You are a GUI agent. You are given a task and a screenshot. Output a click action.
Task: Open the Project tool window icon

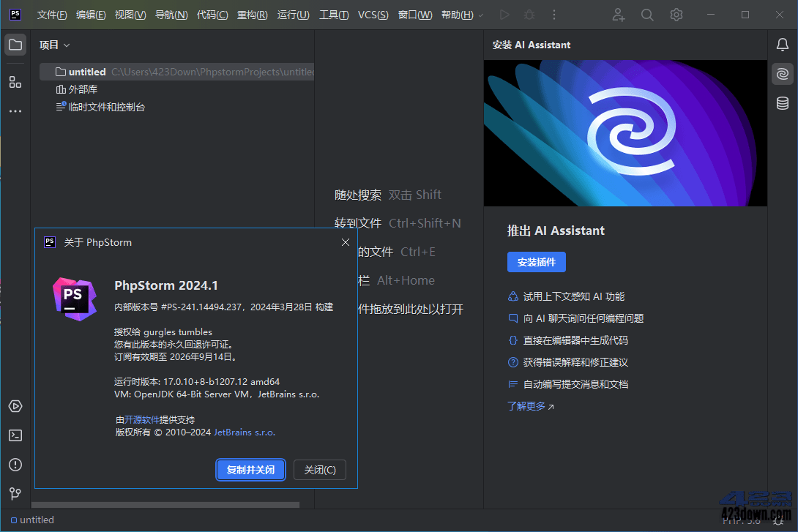15,45
